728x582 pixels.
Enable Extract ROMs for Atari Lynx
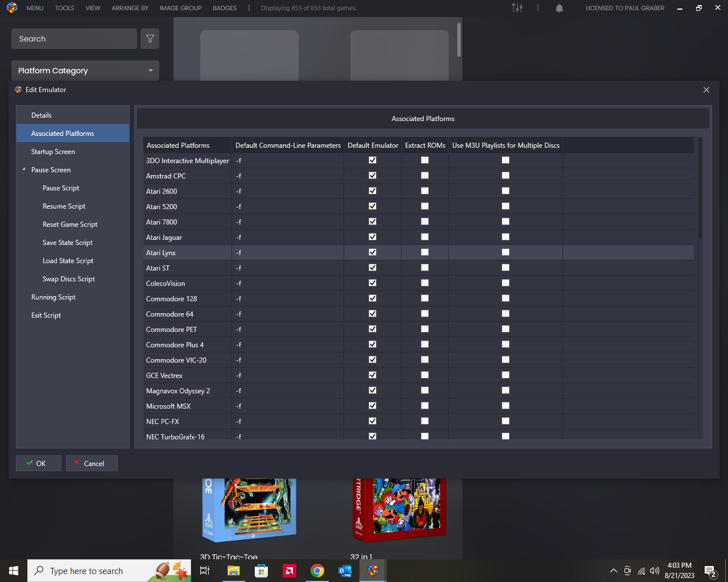pos(425,252)
